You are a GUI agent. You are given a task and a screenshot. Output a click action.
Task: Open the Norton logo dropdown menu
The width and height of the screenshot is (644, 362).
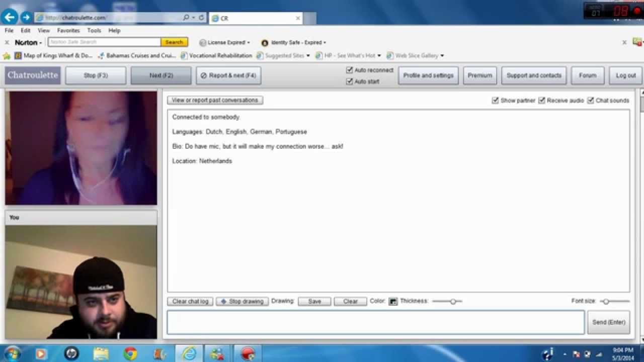tap(28, 43)
